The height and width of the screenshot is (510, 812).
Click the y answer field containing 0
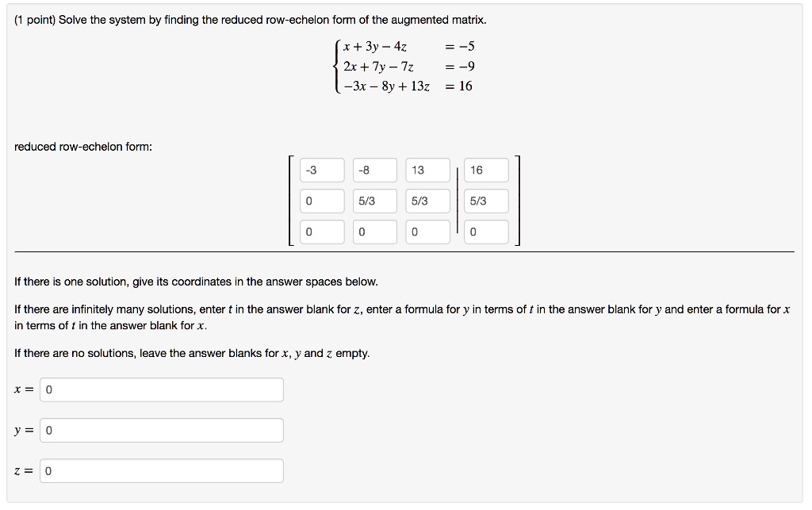point(162,430)
